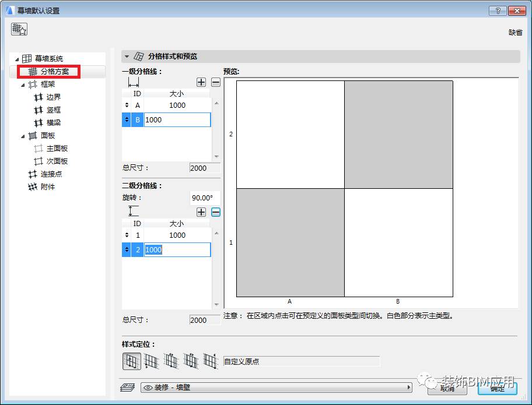Click the 取消 cancel button
Screen dimensions: 532x405
[447, 389]
